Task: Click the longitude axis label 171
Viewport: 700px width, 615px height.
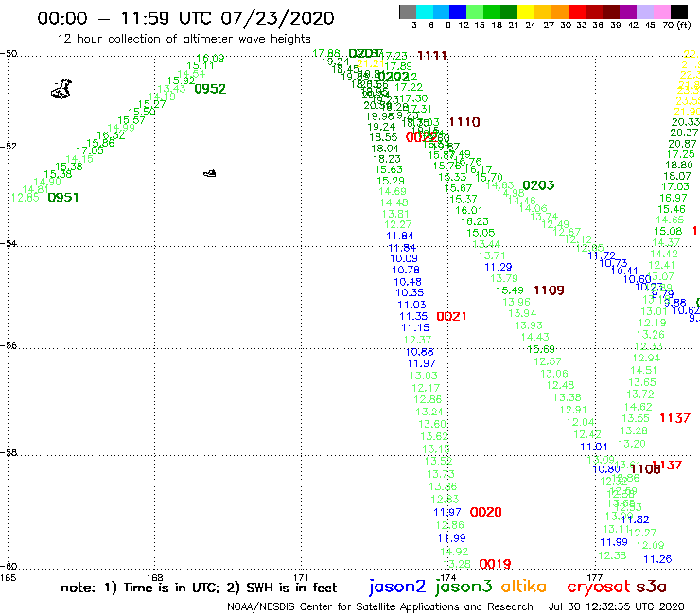Action: tap(302, 577)
